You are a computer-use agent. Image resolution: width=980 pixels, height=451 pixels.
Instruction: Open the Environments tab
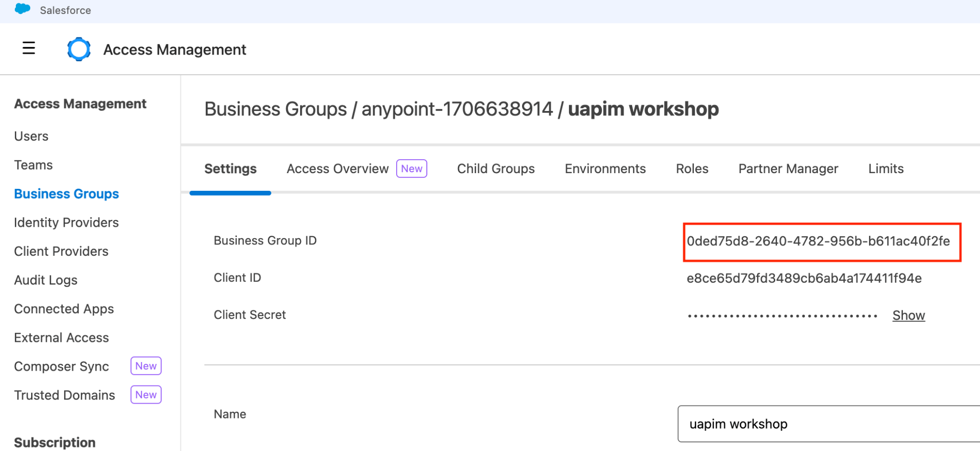(605, 169)
